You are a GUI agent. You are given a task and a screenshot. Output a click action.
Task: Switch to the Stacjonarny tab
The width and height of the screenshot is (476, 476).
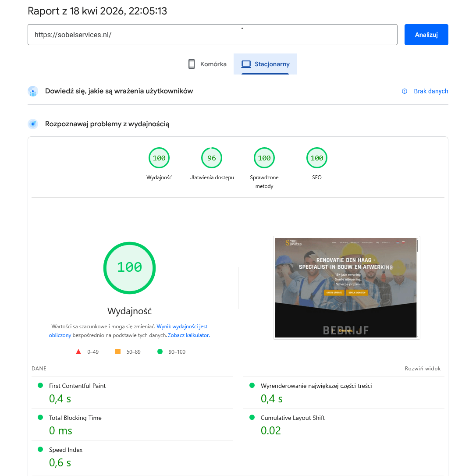pyautogui.click(x=265, y=64)
